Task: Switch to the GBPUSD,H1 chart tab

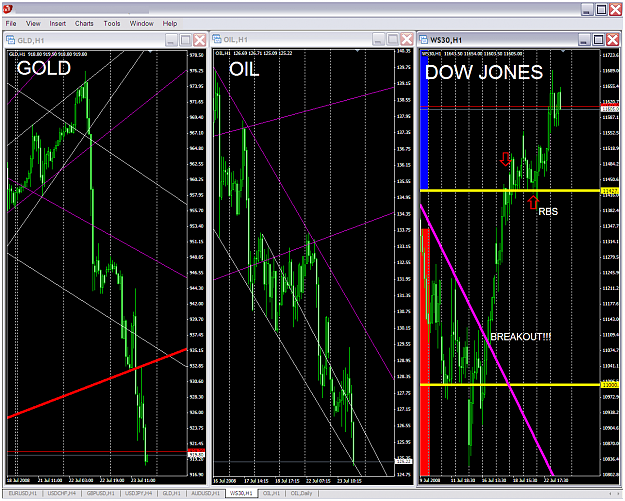Action: pyautogui.click(x=100, y=493)
